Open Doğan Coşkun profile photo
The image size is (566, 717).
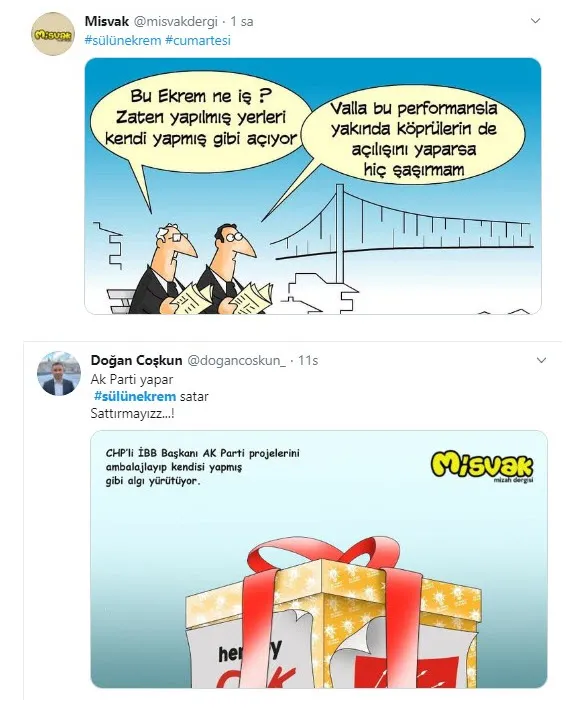59,373
